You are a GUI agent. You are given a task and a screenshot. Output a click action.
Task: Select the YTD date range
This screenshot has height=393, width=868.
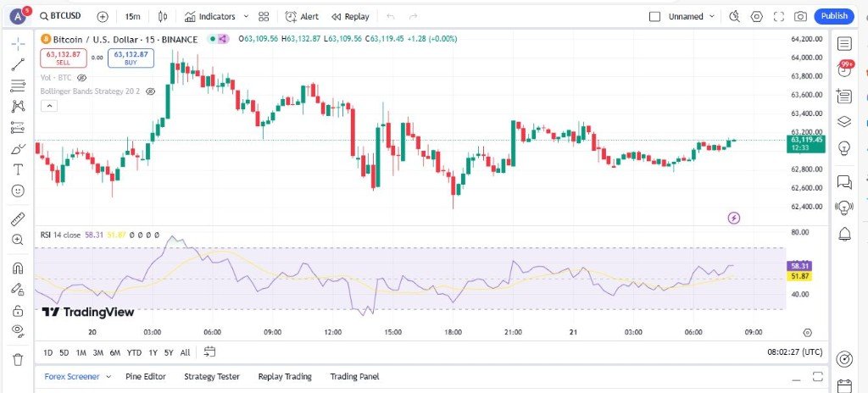[x=134, y=352]
